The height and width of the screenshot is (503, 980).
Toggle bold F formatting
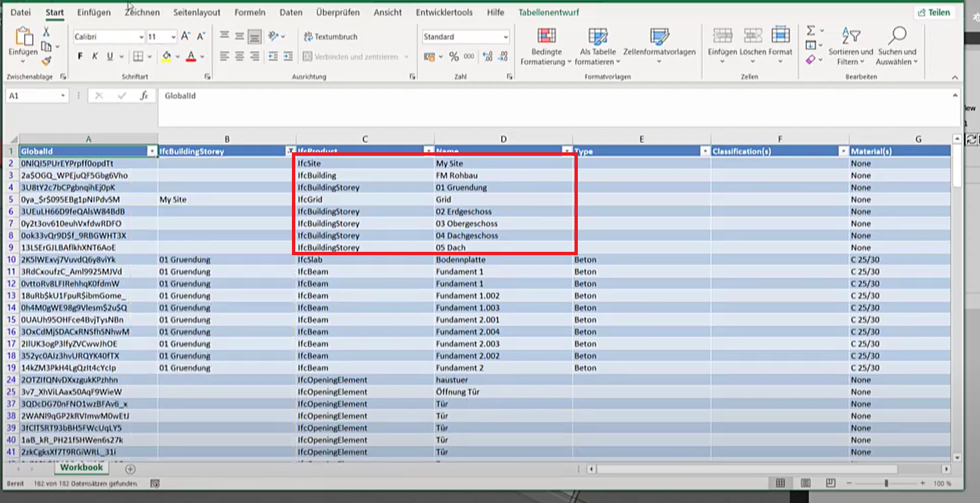coord(80,57)
